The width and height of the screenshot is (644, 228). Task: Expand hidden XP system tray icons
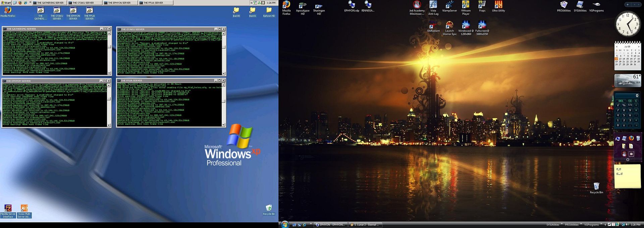[251, 3]
